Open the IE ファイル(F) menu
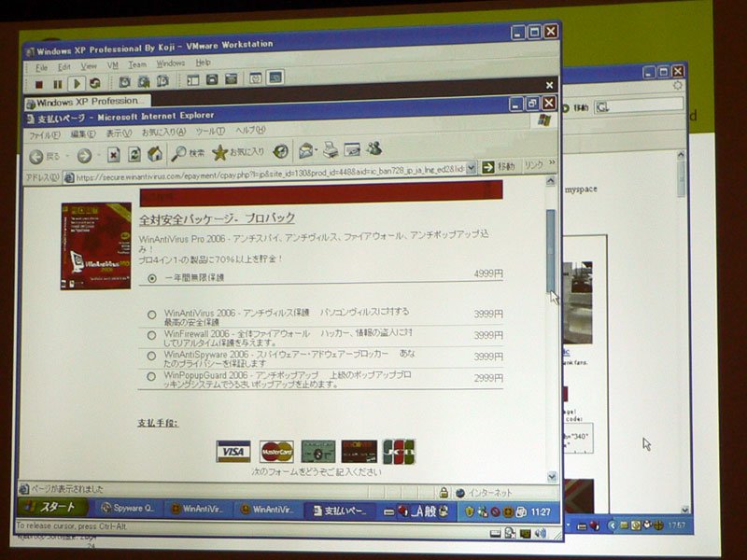The height and width of the screenshot is (560, 747). 44,135
